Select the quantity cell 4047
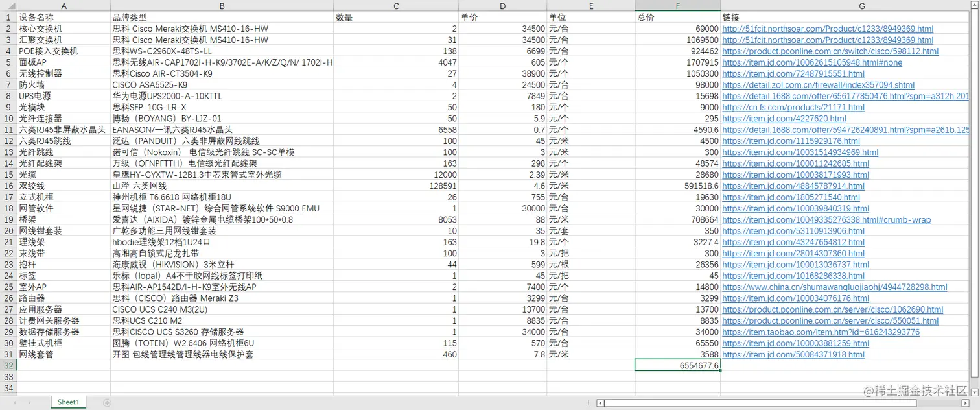This screenshot has width=980, height=410. point(396,62)
